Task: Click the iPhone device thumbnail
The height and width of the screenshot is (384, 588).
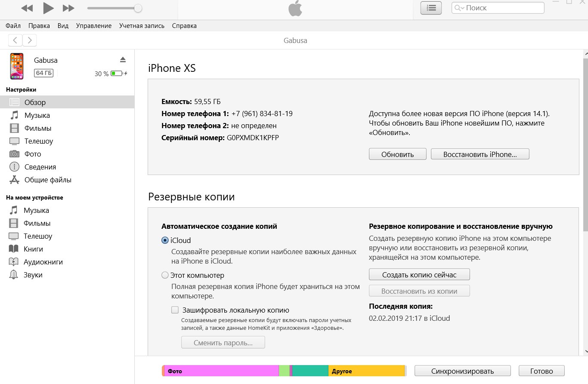Action: 17,66
